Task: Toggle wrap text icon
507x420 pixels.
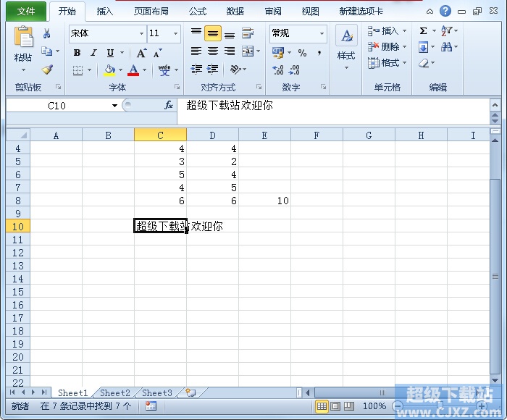Action: coord(248,33)
